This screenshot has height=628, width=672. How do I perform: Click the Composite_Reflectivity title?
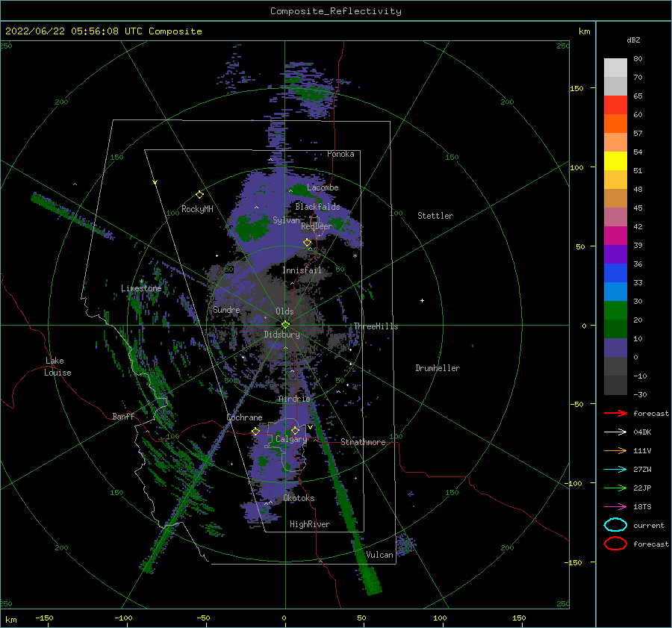(x=336, y=11)
